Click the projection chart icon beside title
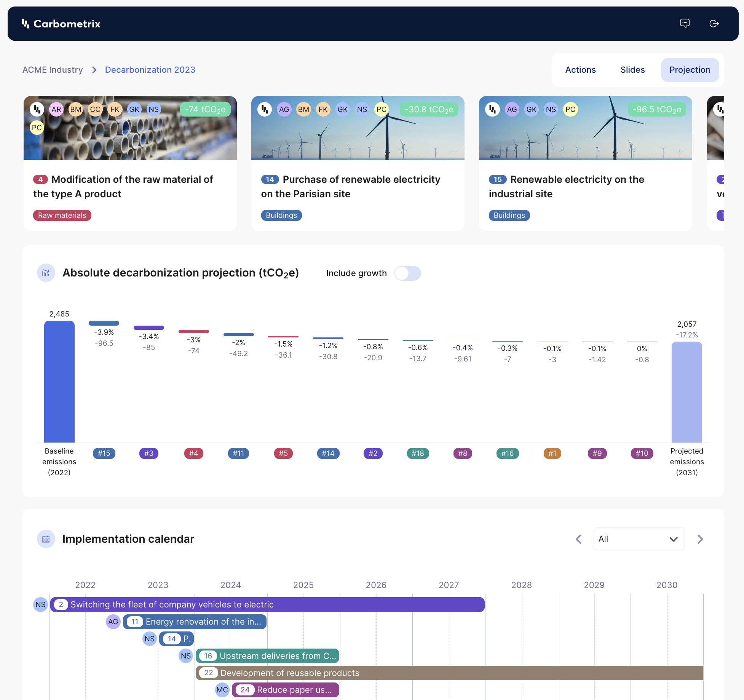Image resolution: width=744 pixels, height=700 pixels. point(46,273)
